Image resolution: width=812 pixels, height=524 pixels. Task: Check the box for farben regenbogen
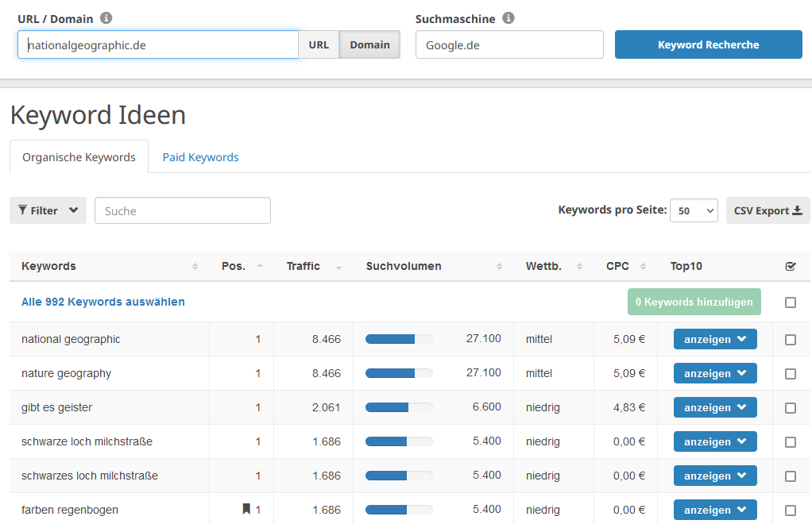click(x=791, y=510)
